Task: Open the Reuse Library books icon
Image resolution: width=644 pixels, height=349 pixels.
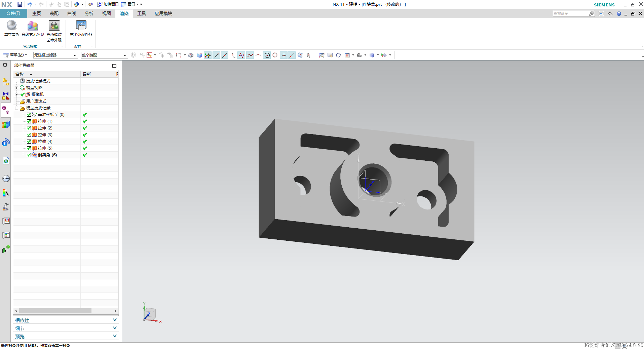Action: [6, 124]
